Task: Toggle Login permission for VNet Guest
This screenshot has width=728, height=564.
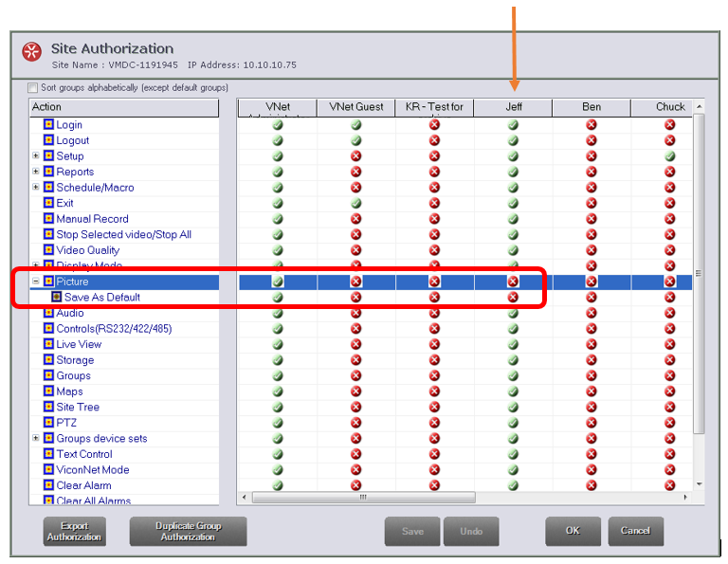Action: pyautogui.click(x=356, y=125)
